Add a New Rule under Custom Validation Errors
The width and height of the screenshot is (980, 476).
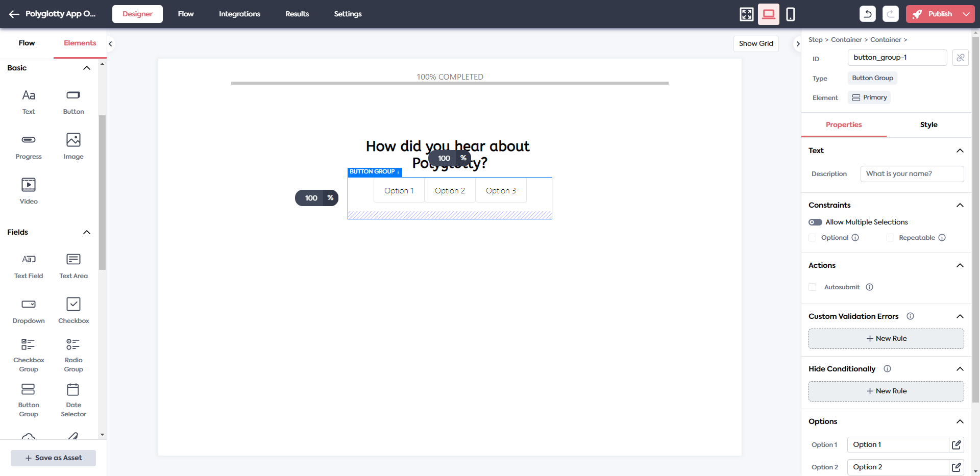886,338
